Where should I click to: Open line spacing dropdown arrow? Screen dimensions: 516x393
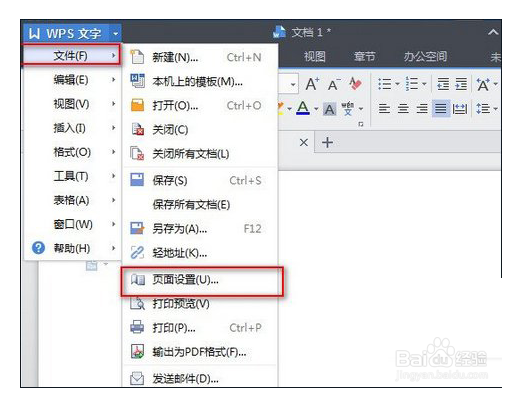(495, 109)
